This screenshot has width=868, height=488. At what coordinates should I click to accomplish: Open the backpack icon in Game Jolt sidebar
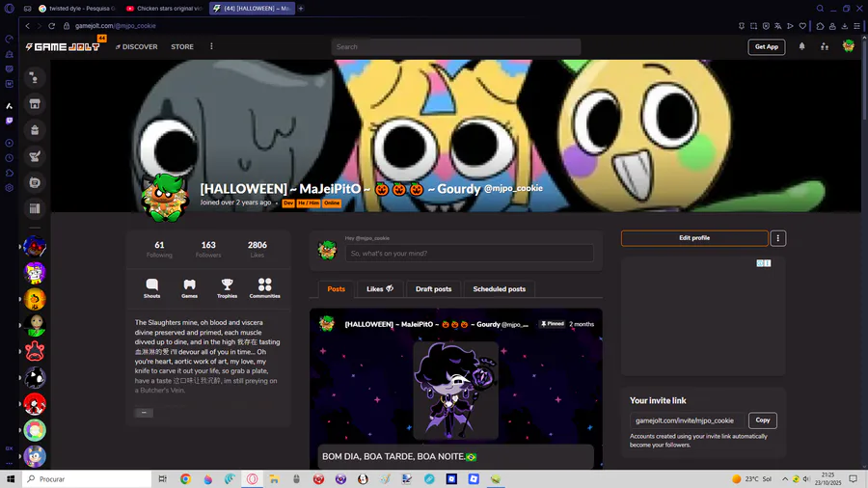coord(35,130)
